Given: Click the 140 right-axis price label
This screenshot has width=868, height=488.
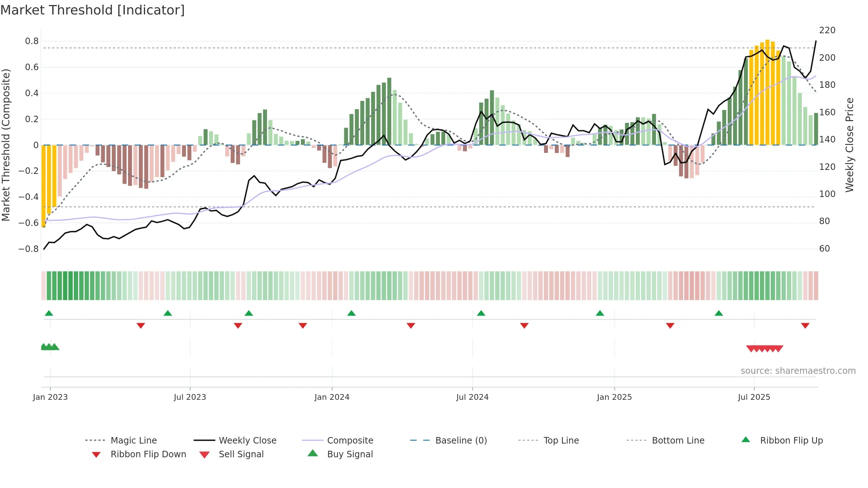Looking at the screenshot, I should (827, 140).
